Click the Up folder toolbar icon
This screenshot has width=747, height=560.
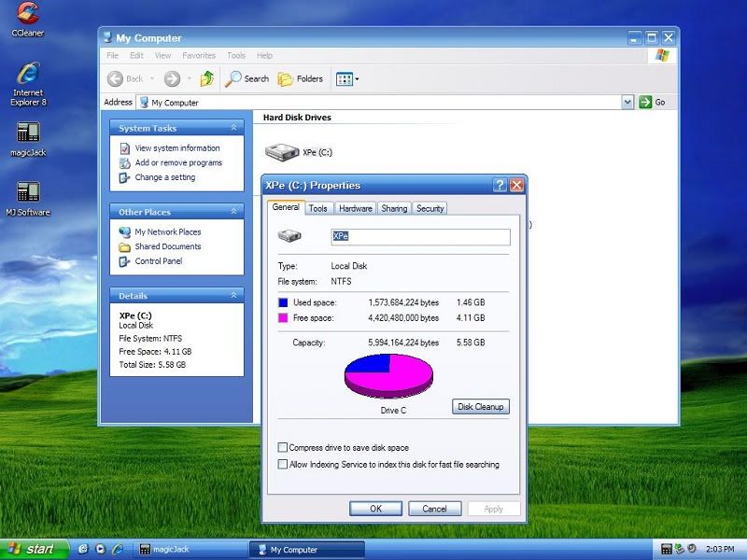pos(206,79)
